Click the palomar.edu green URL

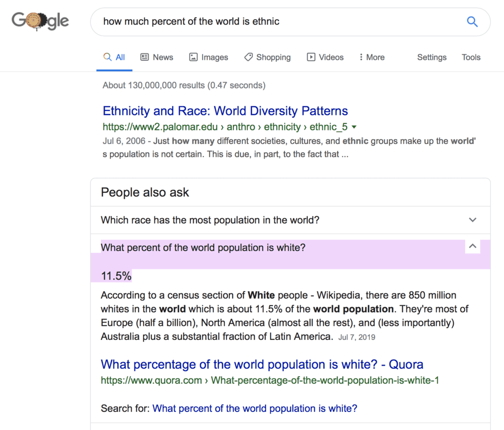[225, 127]
